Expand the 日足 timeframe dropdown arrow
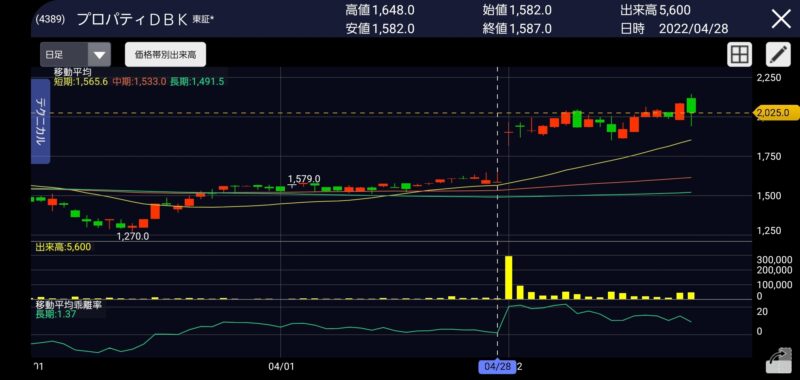800x380 pixels. 99,55
